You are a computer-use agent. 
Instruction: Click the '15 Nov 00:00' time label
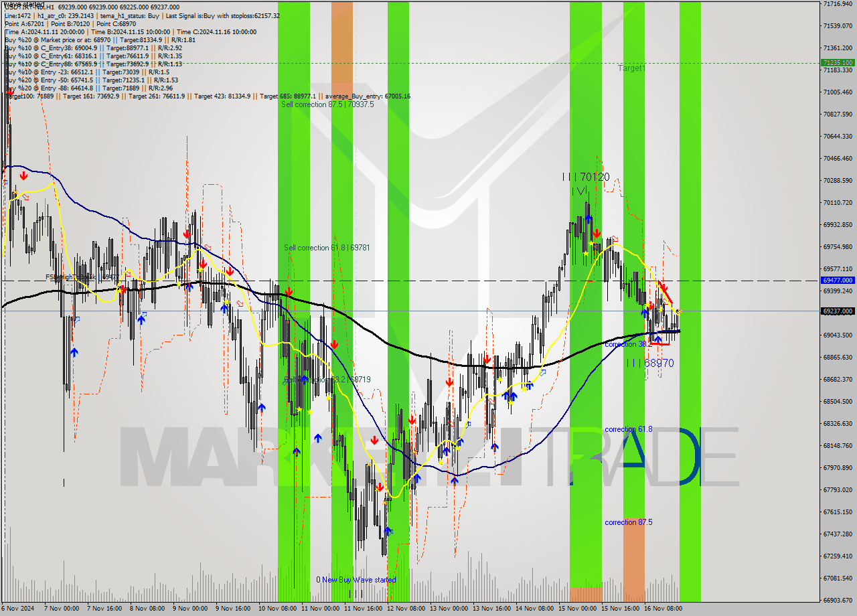coord(577,609)
